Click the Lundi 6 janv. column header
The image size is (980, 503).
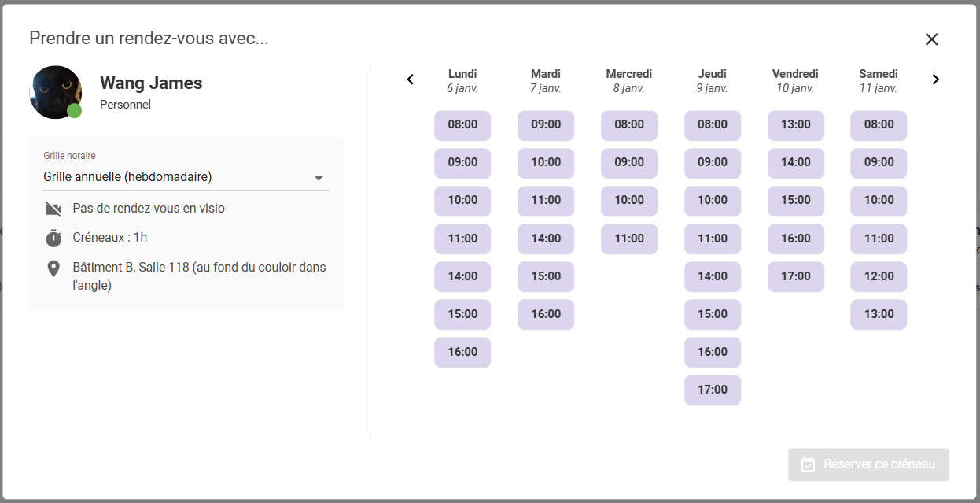point(462,80)
